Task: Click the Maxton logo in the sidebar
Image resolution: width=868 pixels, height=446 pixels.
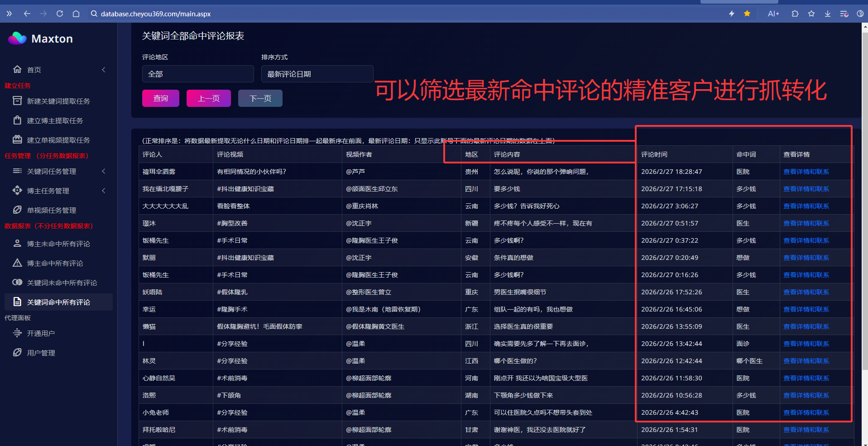Action: 40,38
